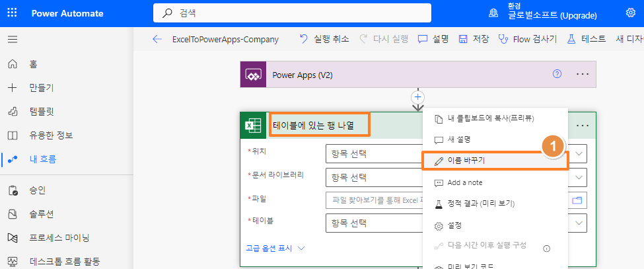
Task: Click 테스트 test button
Action: pos(586,39)
